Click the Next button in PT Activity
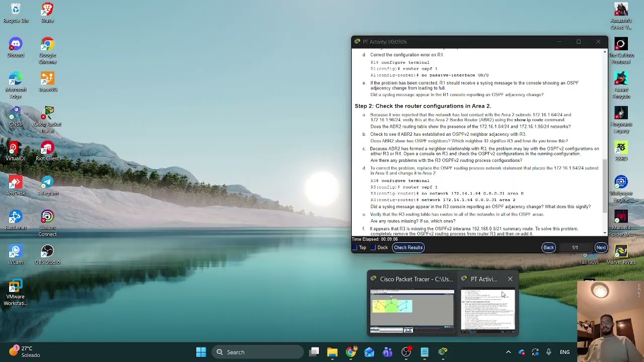 coord(601,247)
